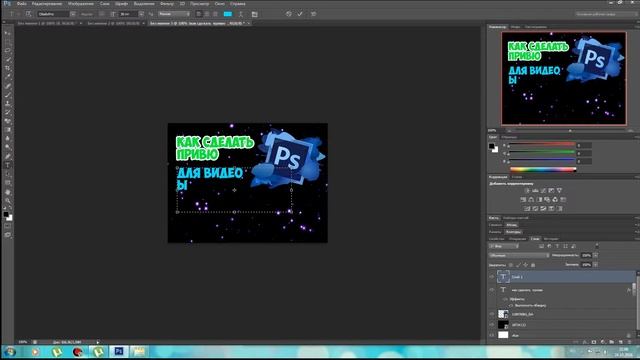Viewport: 640px width, 360px height.
Task: Open the font size dropdown
Action: [x=141, y=14]
